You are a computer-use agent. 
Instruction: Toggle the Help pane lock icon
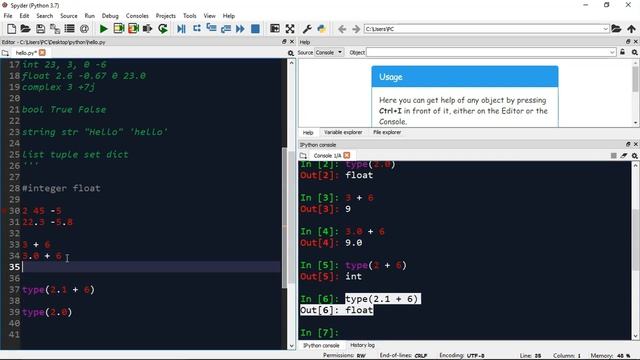coord(622,52)
